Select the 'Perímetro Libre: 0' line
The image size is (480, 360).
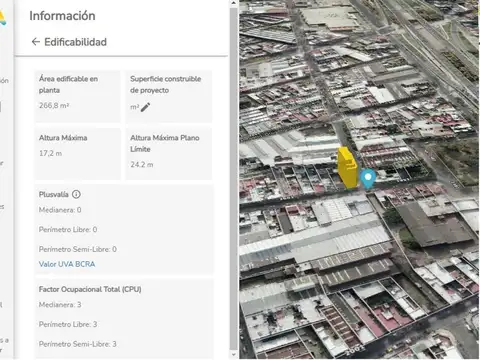(68, 230)
